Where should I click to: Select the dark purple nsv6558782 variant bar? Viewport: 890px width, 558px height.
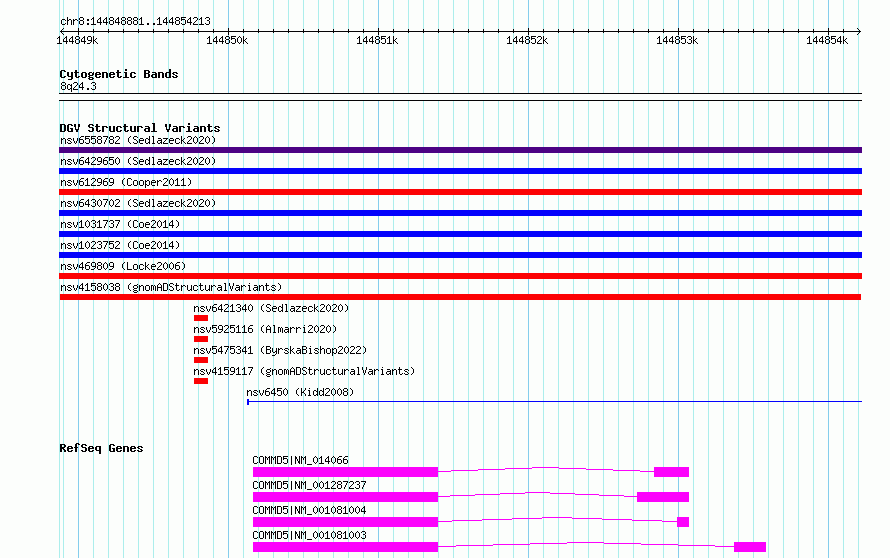(460, 150)
